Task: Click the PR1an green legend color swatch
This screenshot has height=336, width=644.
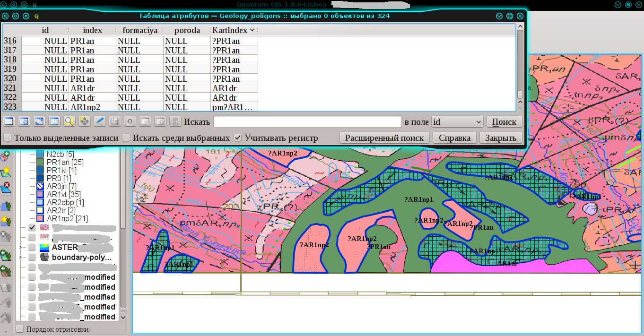Action: (40, 162)
